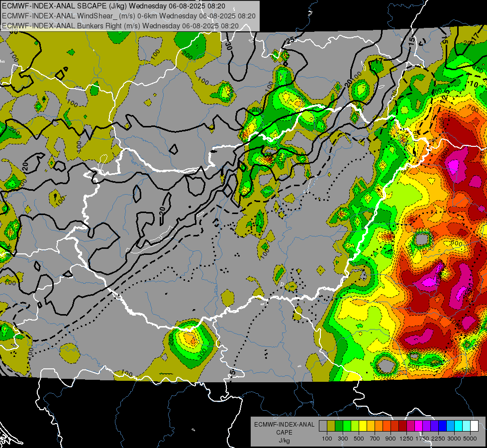487x448 pixels.
Task: Click ECMWF-INDEX-ANAL text in the legend box
Action: pyautogui.click(x=284, y=425)
